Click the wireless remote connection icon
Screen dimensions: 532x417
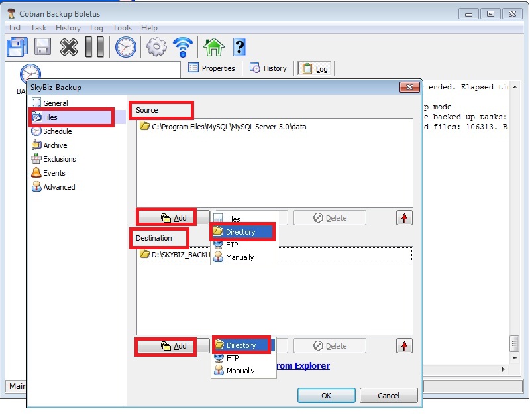183,47
